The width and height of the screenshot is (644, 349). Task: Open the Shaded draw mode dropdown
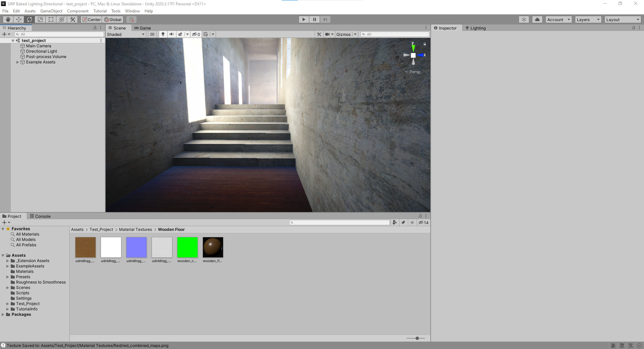point(126,34)
